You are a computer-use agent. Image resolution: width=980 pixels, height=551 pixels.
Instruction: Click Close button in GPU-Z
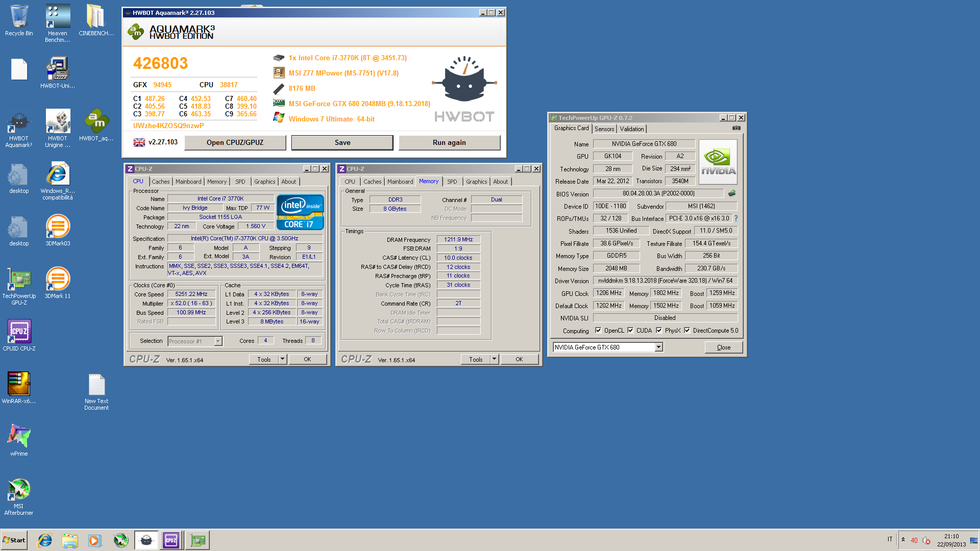coord(723,347)
